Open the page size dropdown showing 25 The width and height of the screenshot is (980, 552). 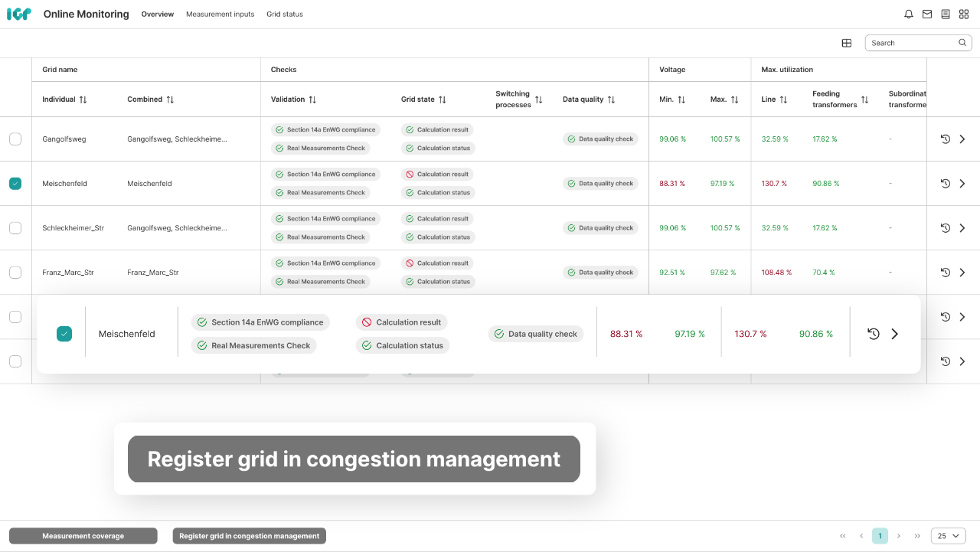pyautogui.click(x=948, y=535)
